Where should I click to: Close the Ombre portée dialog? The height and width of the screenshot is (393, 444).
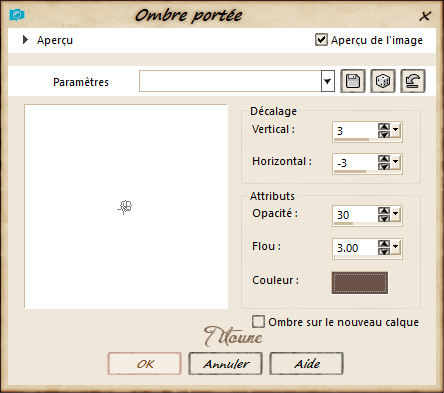click(425, 16)
